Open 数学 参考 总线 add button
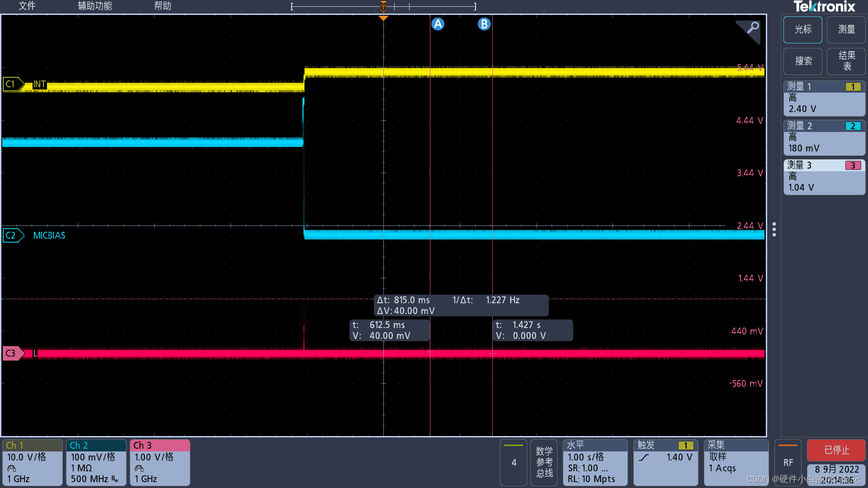The height and width of the screenshot is (488, 868). [x=544, y=462]
